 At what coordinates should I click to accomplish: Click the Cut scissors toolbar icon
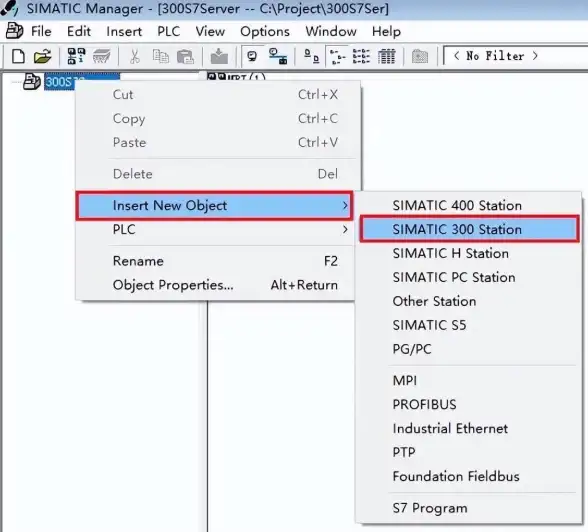point(134,56)
